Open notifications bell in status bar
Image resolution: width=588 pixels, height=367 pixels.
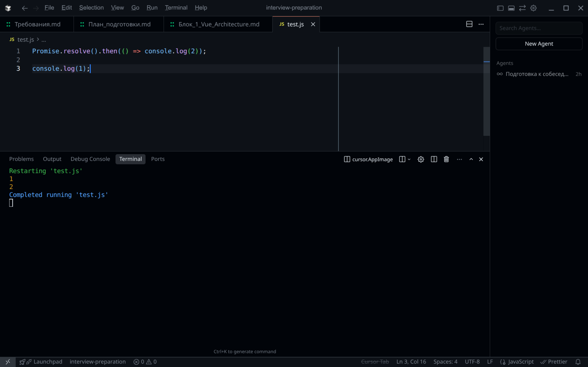coord(578,362)
